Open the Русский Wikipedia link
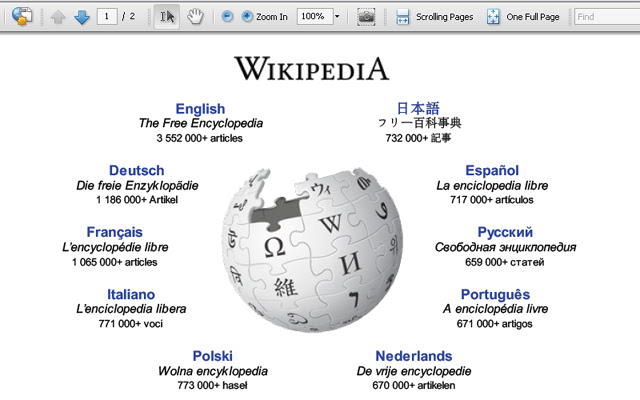Viewport: 640px width, 400px height. click(505, 232)
